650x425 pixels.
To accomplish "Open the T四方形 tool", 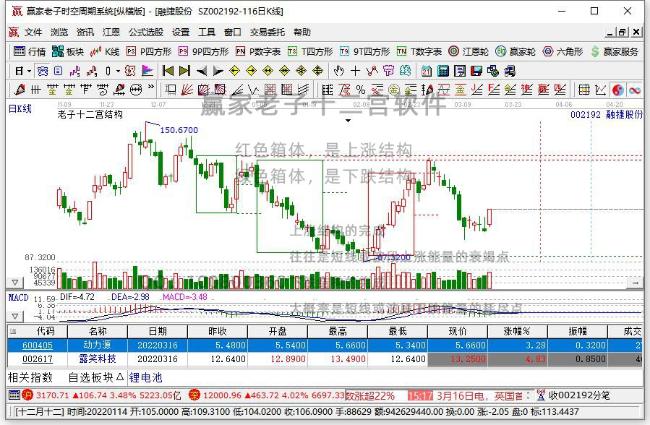I will [x=310, y=51].
